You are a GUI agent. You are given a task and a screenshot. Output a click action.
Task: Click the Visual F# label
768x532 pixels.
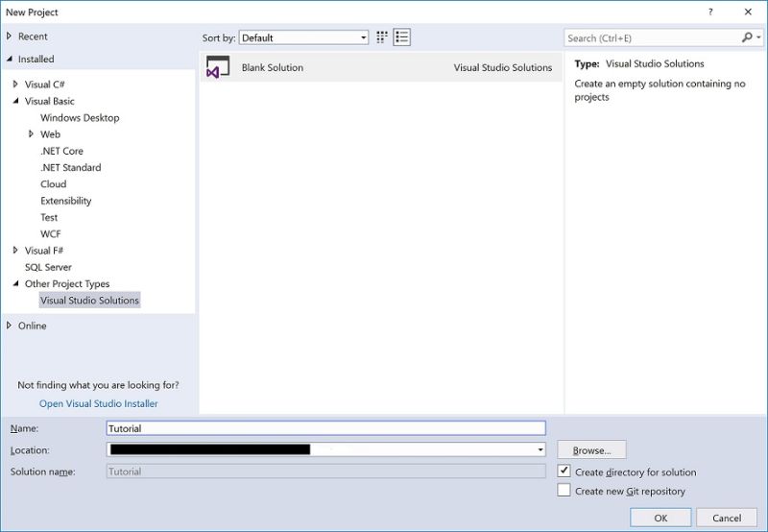point(44,251)
